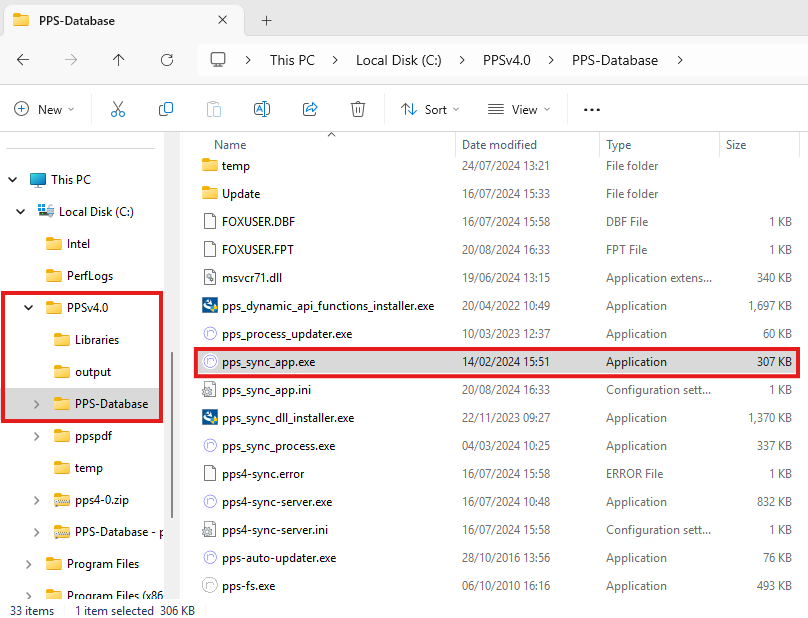
Task: Click the Copy icon in toolbar
Action: tap(165, 109)
